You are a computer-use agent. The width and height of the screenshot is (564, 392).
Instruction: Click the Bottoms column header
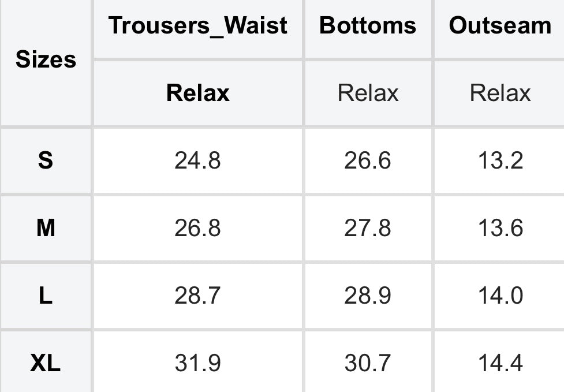(x=368, y=26)
